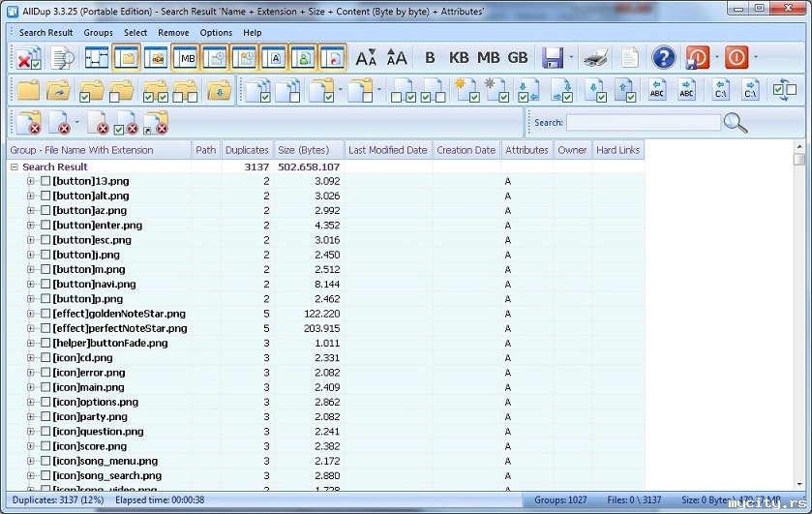Check the box for [button]alt.png

45,196
